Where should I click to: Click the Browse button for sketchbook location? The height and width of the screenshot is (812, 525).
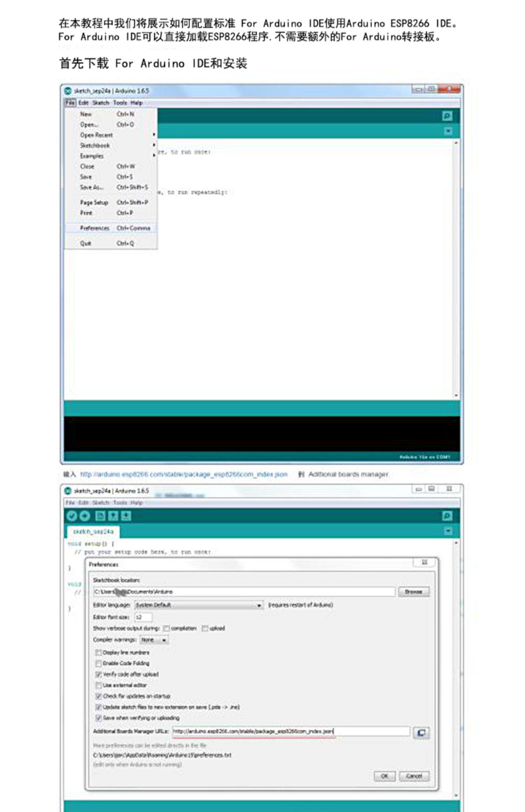413,592
